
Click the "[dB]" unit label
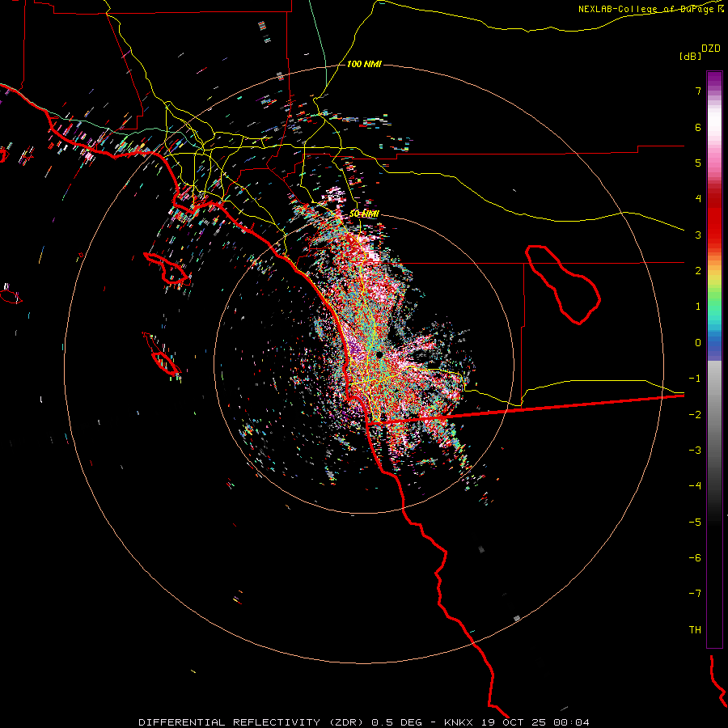coord(690,56)
